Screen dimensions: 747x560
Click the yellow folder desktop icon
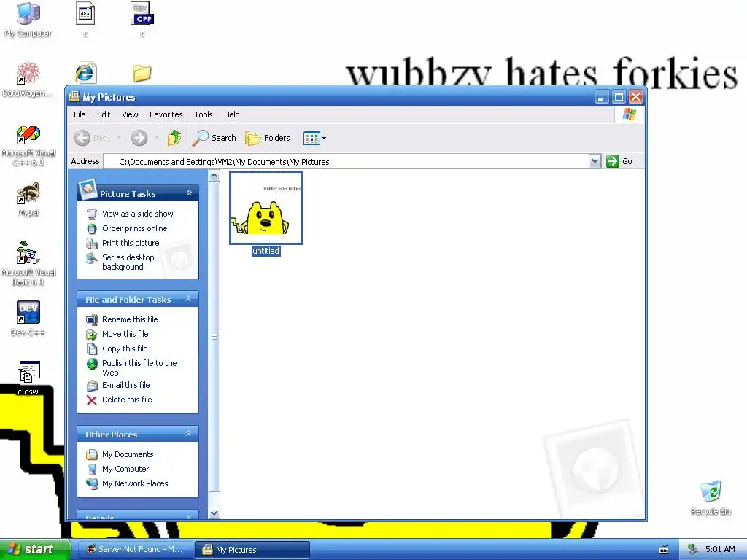tap(142, 74)
